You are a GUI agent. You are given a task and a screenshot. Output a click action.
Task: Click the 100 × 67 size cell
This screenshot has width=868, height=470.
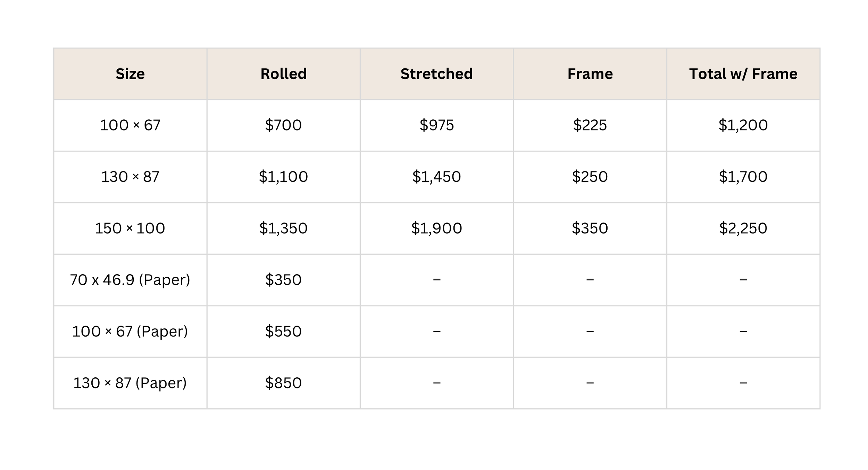pos(130,125)
